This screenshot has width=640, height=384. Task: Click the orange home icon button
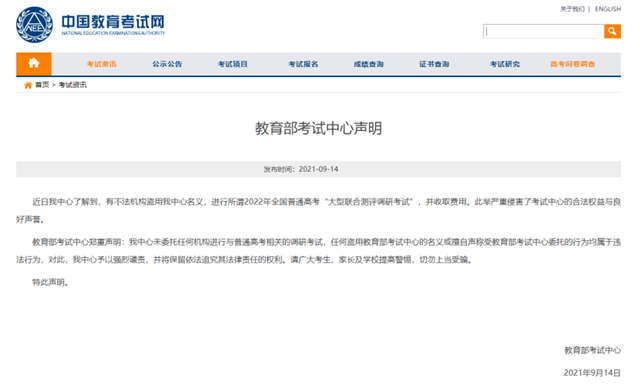34,64
